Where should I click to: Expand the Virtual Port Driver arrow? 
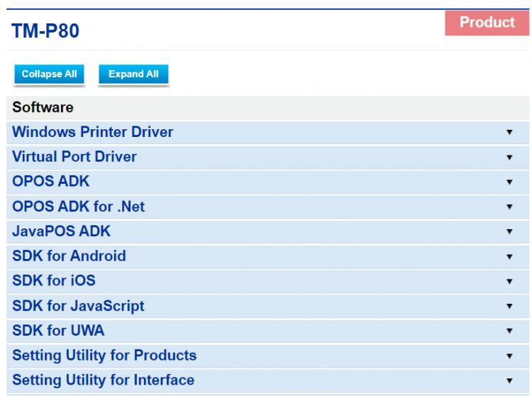(x=509, y=157)
